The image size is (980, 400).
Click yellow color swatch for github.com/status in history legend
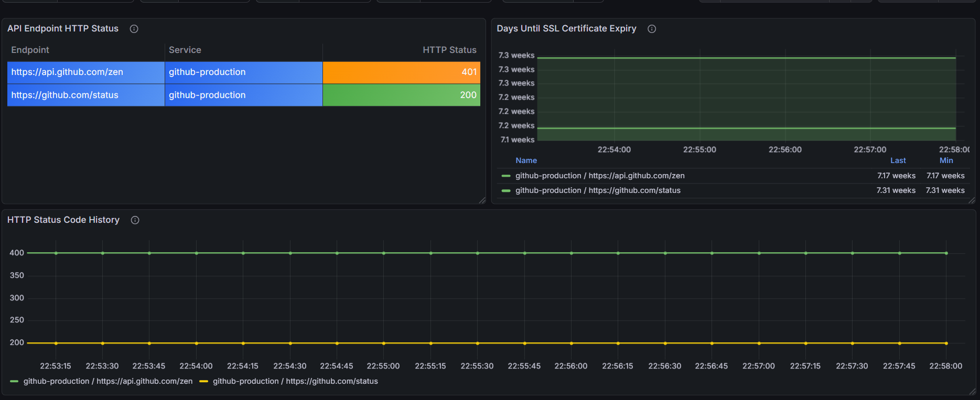(204, 381)
